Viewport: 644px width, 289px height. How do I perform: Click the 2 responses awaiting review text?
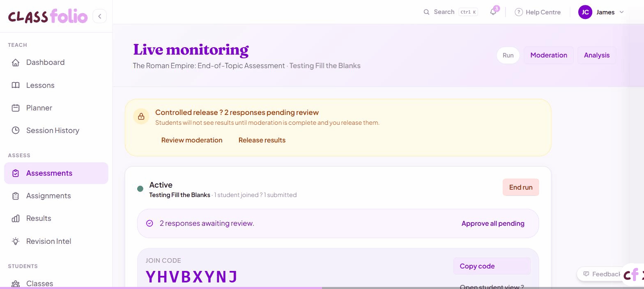coord(207,223)
